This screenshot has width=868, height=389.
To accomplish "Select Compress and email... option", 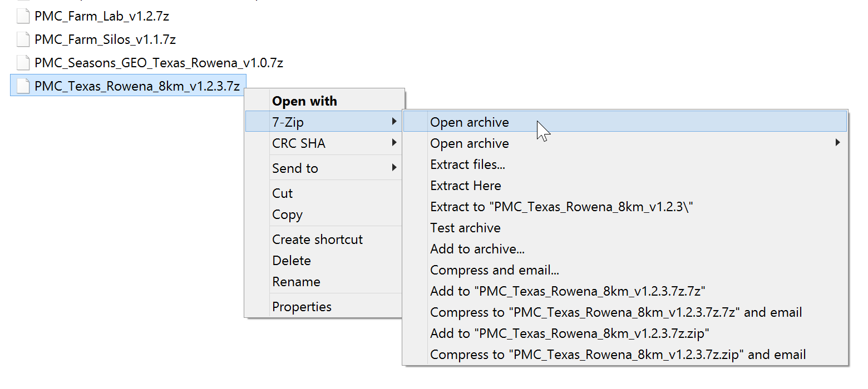I will tap(625, 270).
